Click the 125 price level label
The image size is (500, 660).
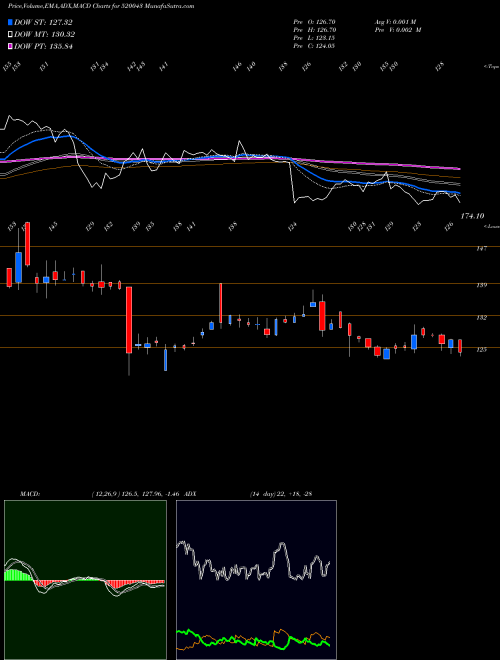[x=481, y=349]
